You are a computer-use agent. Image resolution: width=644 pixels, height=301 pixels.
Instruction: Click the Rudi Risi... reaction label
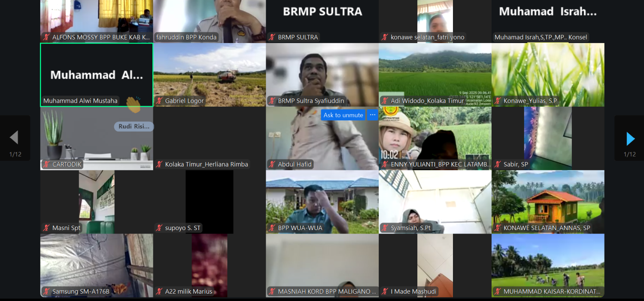point(134,126)
